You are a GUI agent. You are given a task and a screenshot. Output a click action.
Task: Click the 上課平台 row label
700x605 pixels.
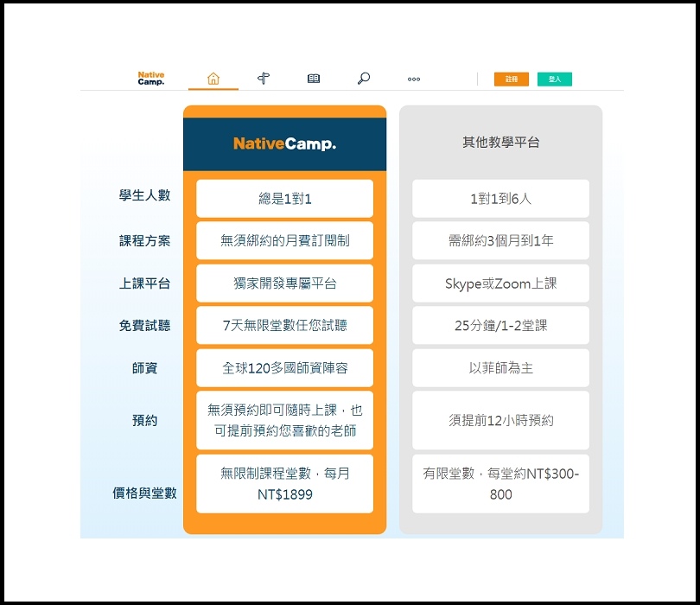144,283
